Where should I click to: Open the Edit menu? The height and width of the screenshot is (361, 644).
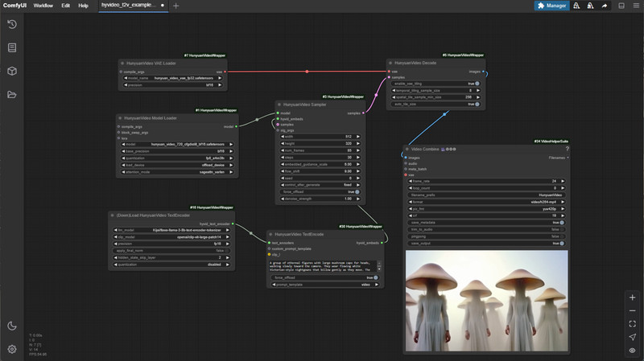pyautogui.click(x=66, y=6)
